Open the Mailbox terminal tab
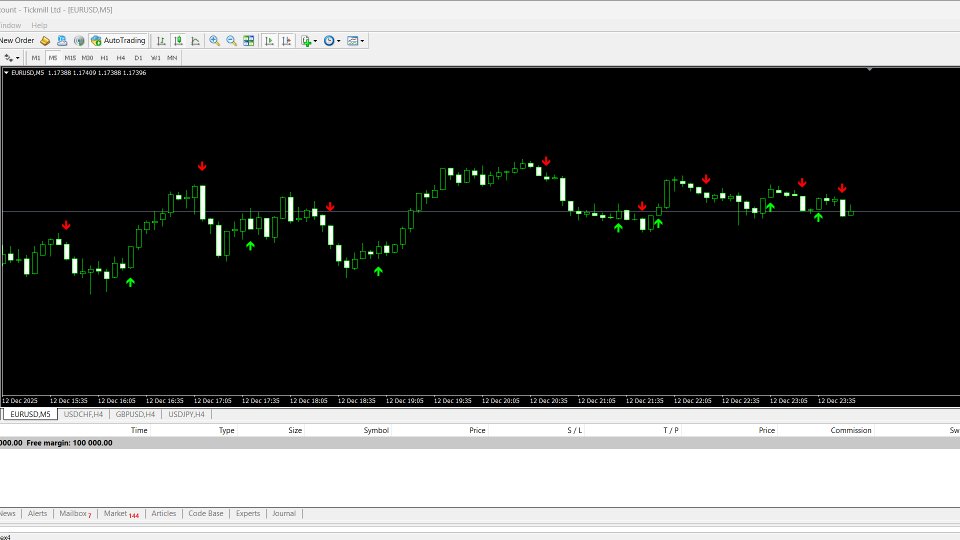The height and width of the screenshot is (540, 960). click(x=75, y=514)
